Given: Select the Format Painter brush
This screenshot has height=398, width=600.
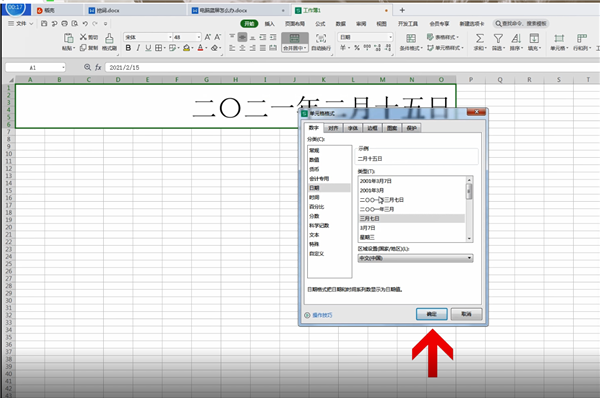Looking at the screenshot, I should [x=109, y=38].
